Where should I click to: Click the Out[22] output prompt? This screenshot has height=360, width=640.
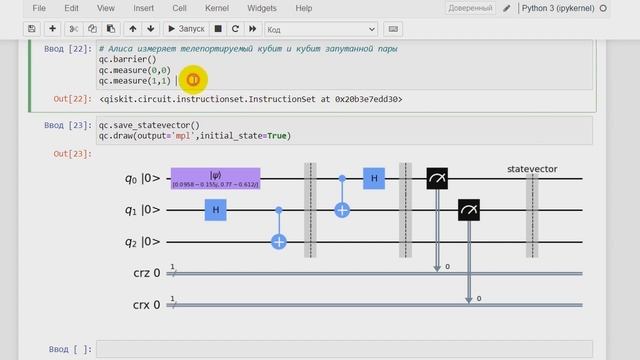tap(72, 99)
